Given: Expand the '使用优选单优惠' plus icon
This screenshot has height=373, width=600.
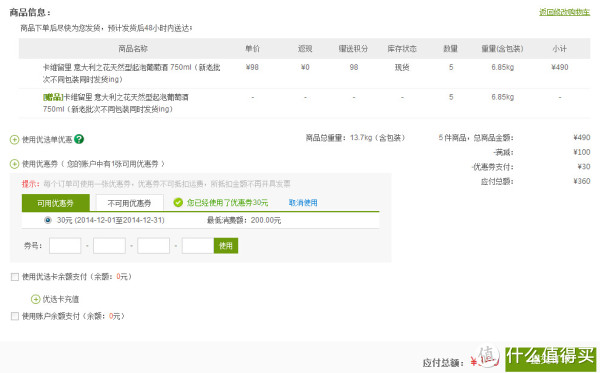Looking at the screenshot, I should tap(14, 140).
